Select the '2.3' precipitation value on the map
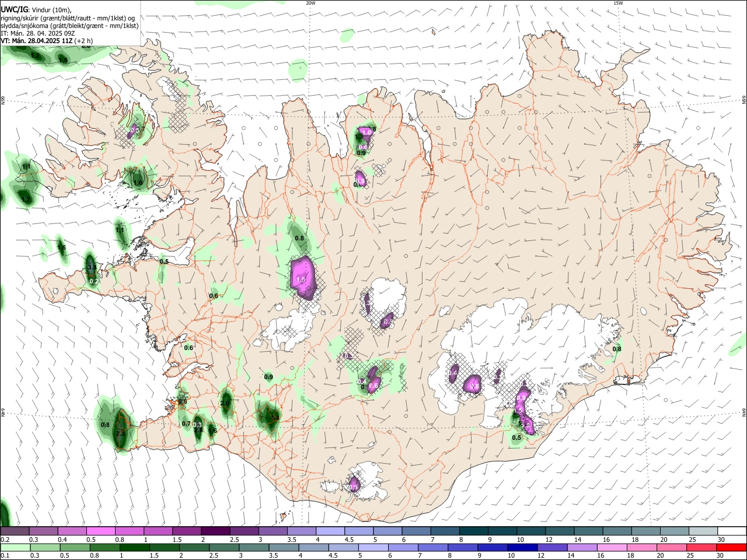The height and width of the screenshot is (560, 747). click(120, 434)
